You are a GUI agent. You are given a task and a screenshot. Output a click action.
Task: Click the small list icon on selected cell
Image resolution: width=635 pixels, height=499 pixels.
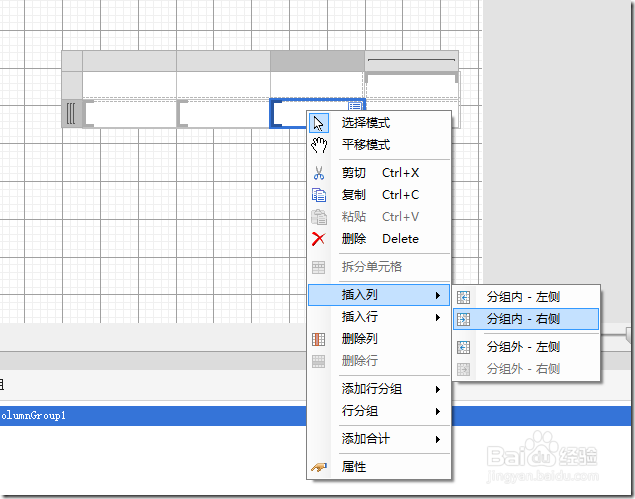pos(355,106)
